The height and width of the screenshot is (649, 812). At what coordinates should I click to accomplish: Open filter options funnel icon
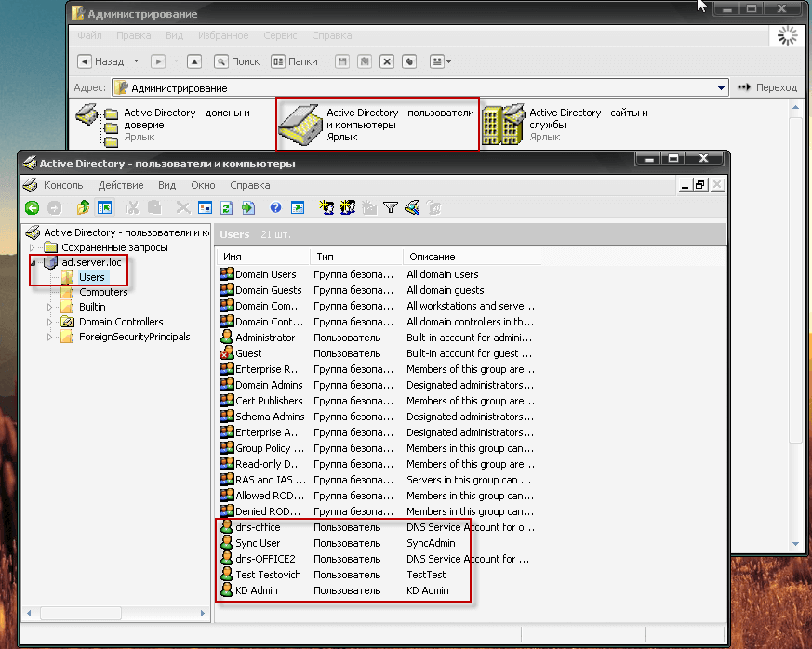tap(391, 208)
